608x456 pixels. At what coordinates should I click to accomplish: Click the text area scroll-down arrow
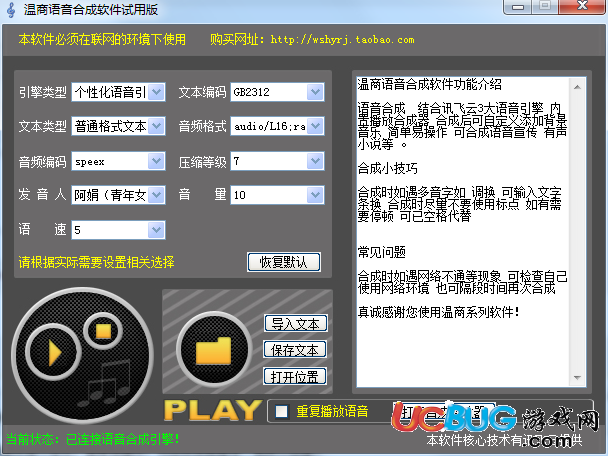(577, 378)
